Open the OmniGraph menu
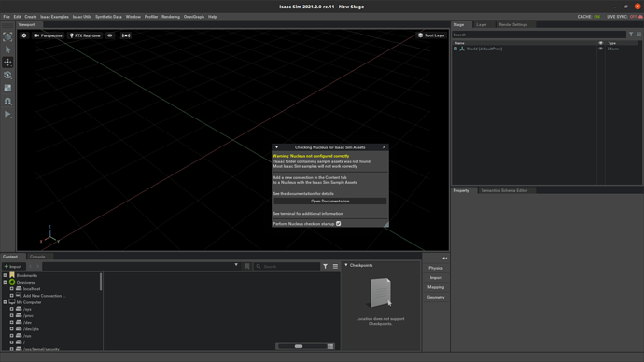 (194, 17)
